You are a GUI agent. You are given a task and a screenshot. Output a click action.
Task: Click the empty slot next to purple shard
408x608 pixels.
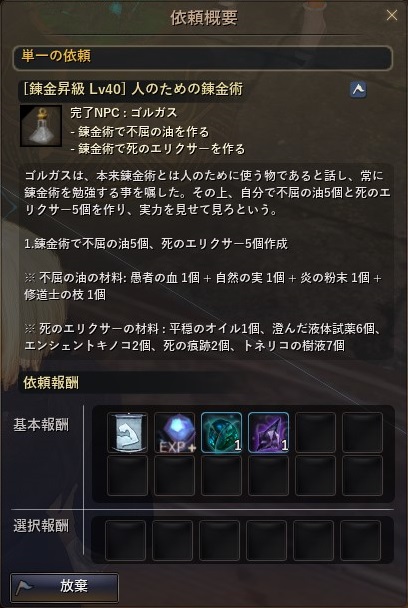pyautogui.click(x=315, y=433)
